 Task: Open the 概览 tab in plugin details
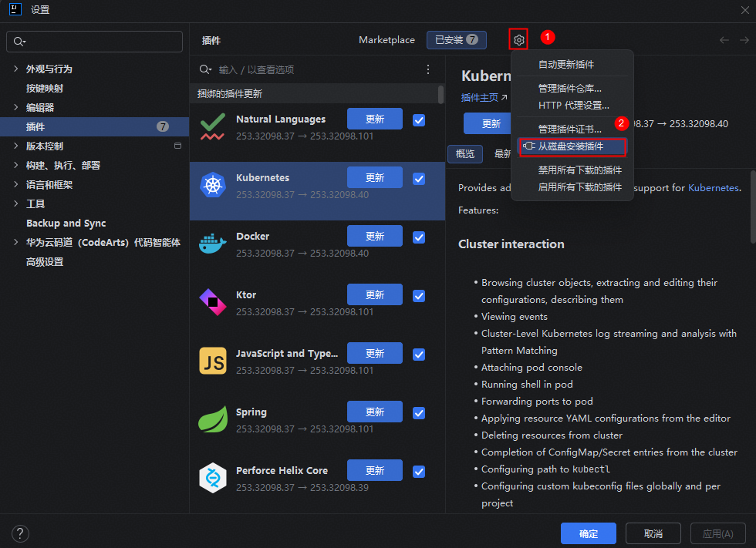pyautogui.click(x=465, y=154)
